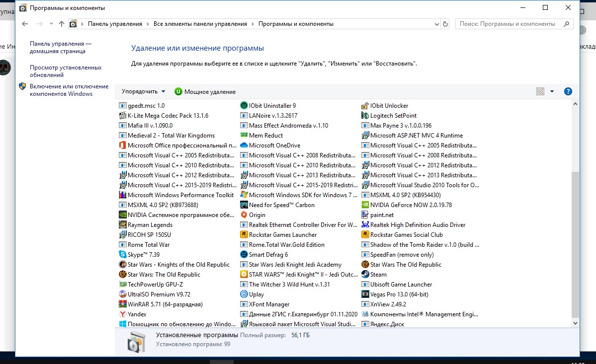This screenshot has height=364, width=596.
Task: Go up one folder level arrow
Action: [62, 24]
